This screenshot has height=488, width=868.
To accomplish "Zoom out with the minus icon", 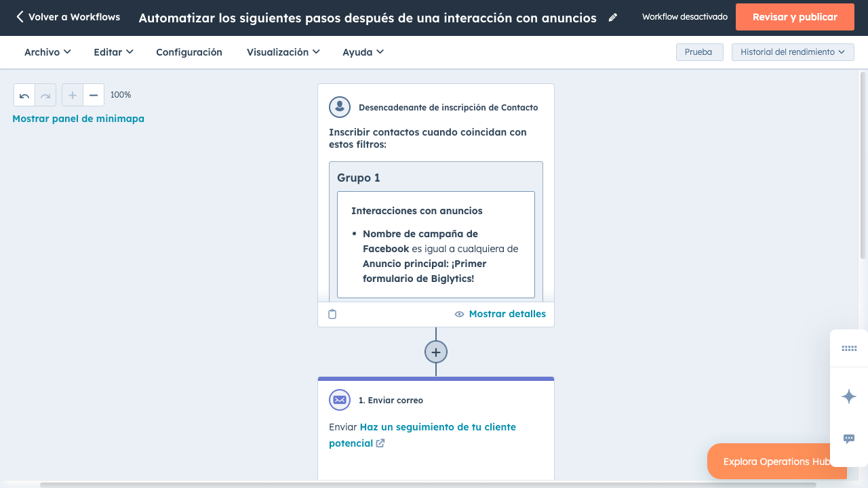I will click(94, 96).
